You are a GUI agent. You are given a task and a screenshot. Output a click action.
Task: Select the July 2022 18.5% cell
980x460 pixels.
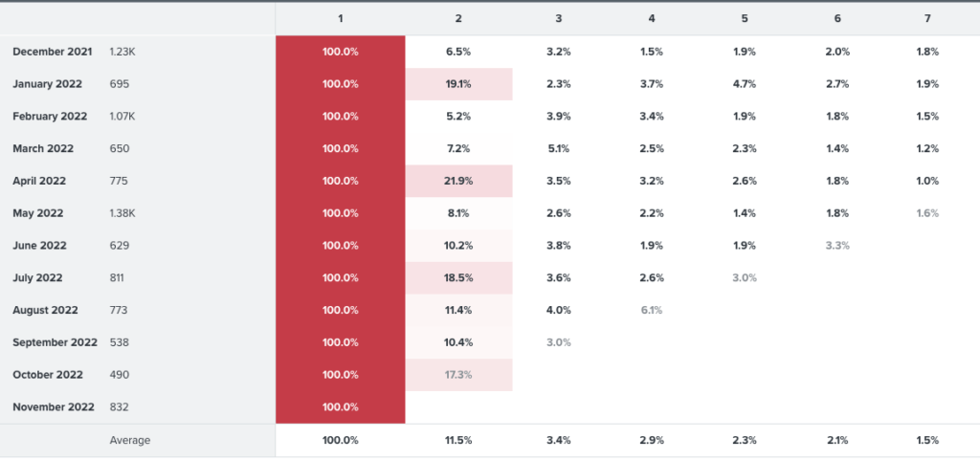458,277
